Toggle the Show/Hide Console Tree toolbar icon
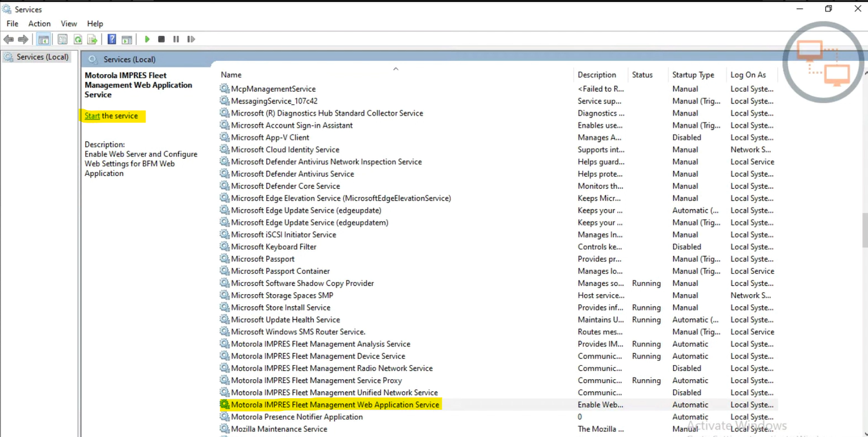Screen dimensions: 868x437 (43, 39)
